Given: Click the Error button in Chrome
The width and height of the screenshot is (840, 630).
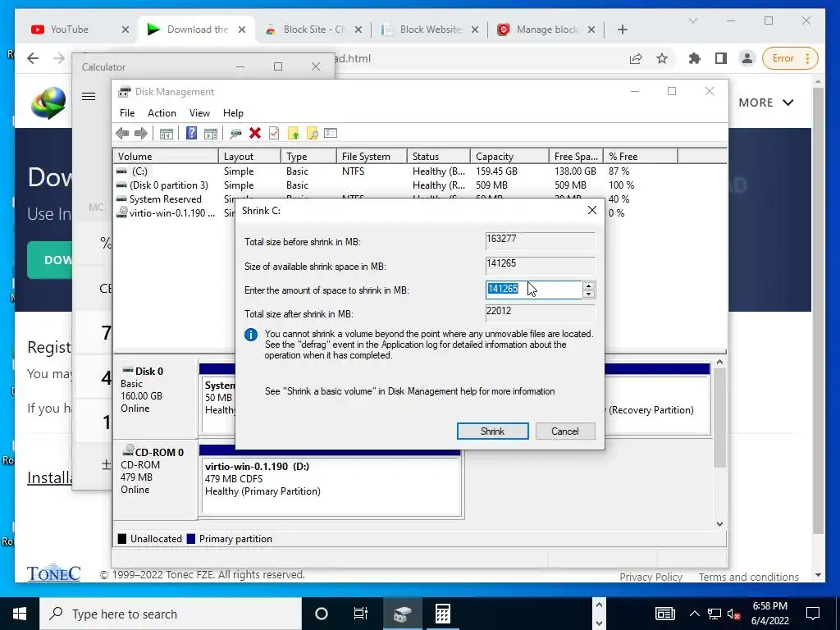Looking at the screenshot, I should point(790,58).
